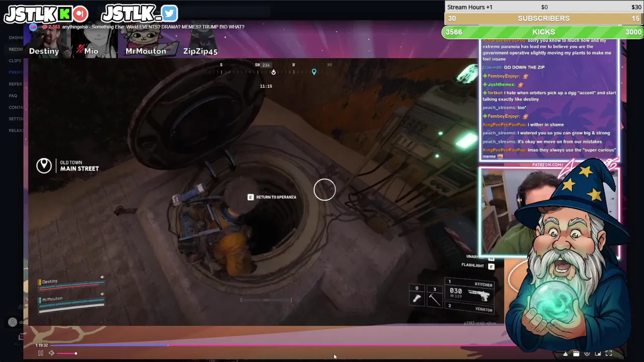This screenshot has height=362, width=644.
Task: Click the 030 ammo counter
Action: point(455,291)
